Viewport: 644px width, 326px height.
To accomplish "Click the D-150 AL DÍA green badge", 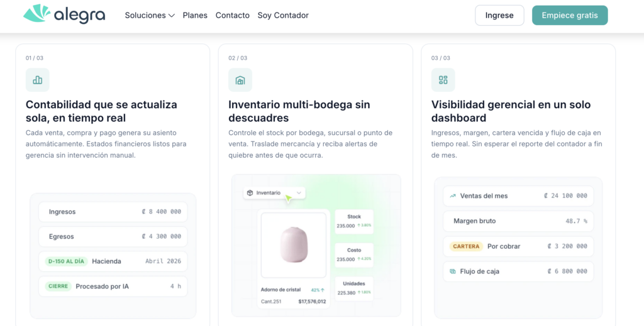I will coord(66,261).
